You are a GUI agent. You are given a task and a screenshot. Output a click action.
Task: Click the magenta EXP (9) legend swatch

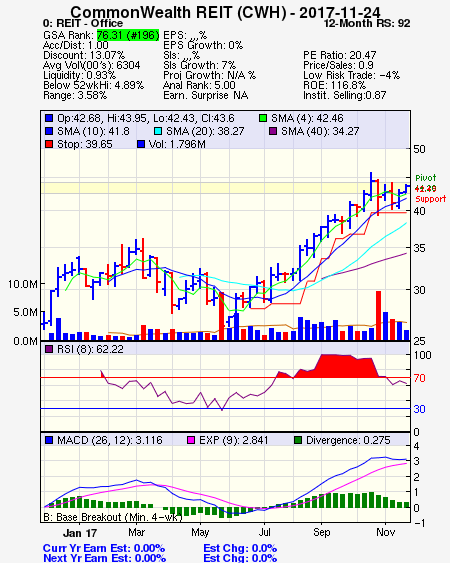click(x=191, y=440)
